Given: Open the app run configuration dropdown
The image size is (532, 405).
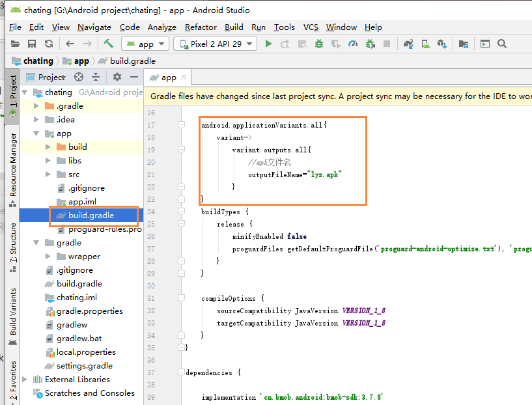Looking at the screenshot, I should click(x=145, y=44).
